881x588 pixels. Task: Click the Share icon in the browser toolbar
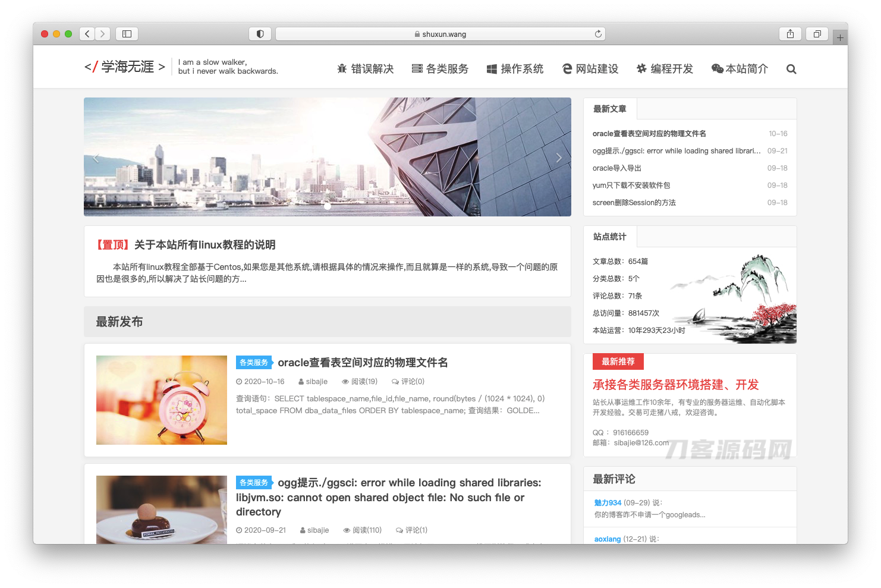(790, 34)
